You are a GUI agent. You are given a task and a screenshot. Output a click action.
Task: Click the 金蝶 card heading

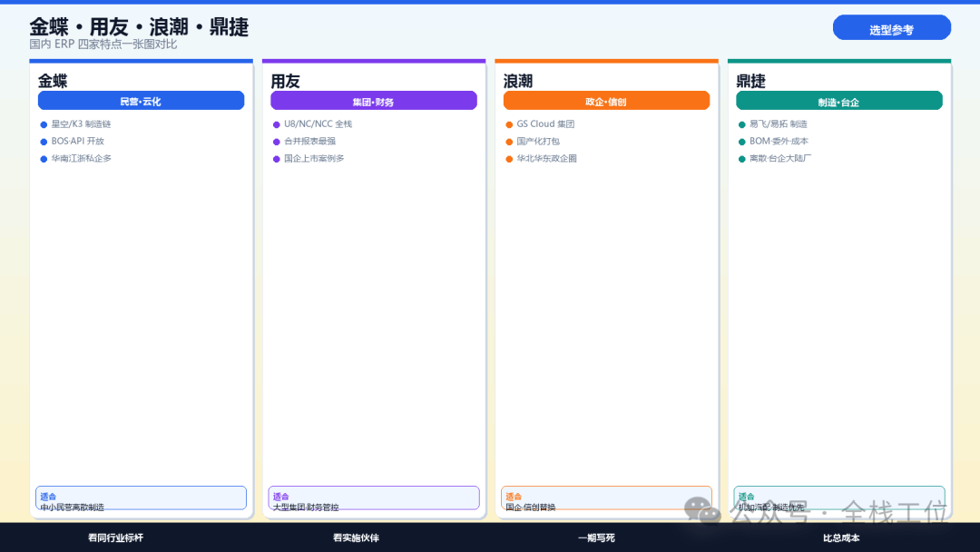click(53, 81)
